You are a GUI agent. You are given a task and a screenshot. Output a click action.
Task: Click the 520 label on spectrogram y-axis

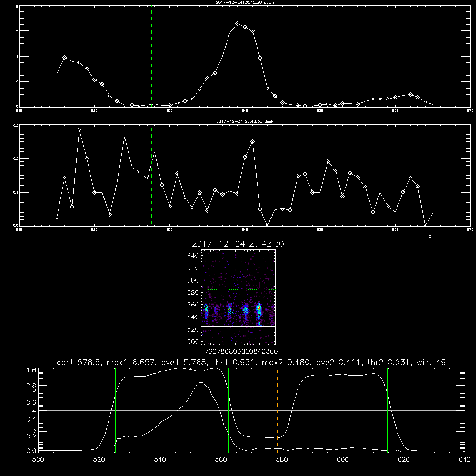coord(193,329)
